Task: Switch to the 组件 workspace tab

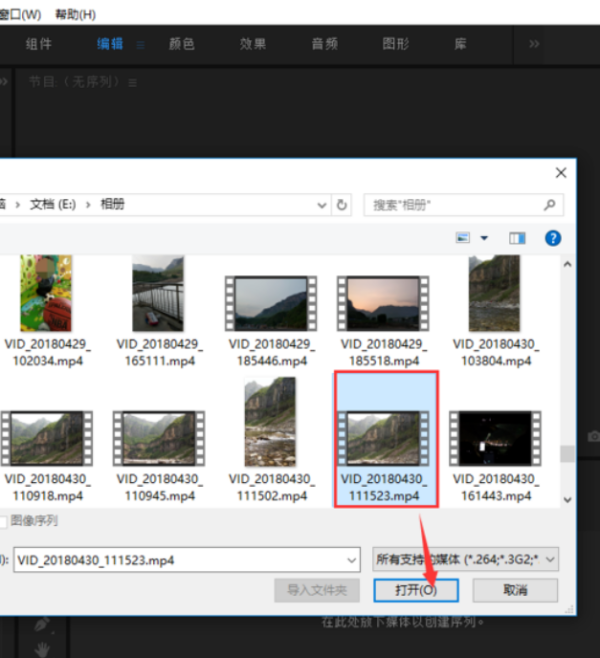Action: click(x=39, y=44)
